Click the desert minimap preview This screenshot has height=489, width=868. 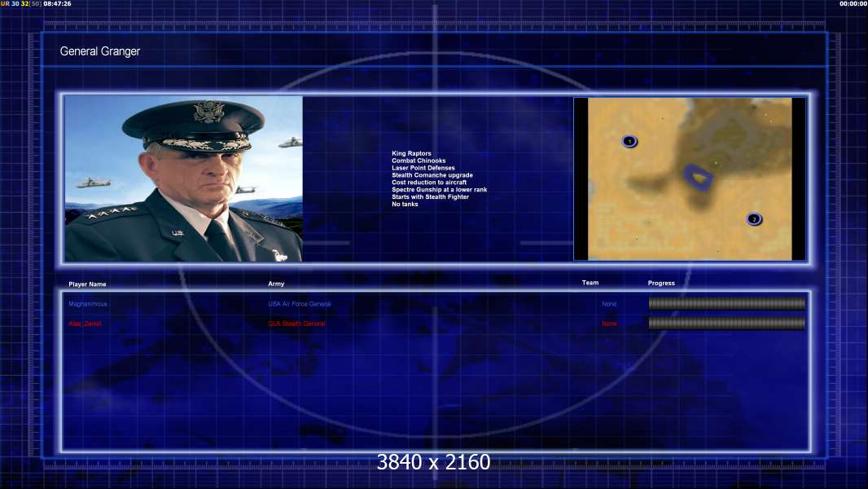[690, 178]
